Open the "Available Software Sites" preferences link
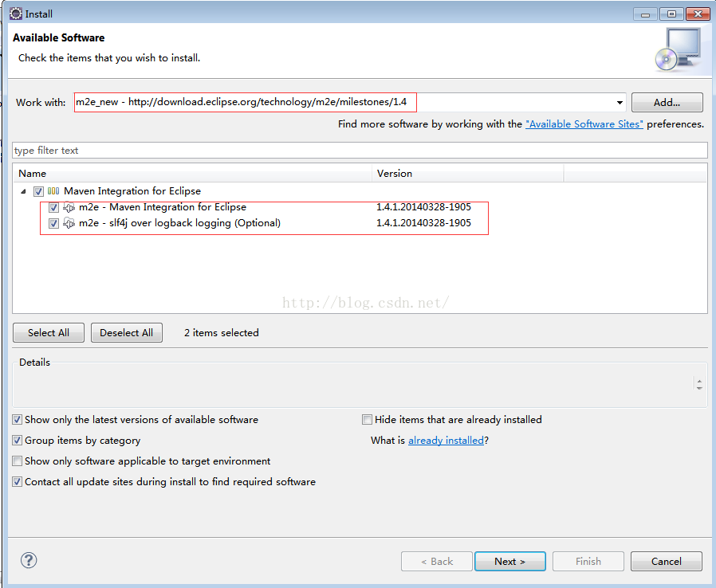Screen dimensions: 716x588 (584, 124)
